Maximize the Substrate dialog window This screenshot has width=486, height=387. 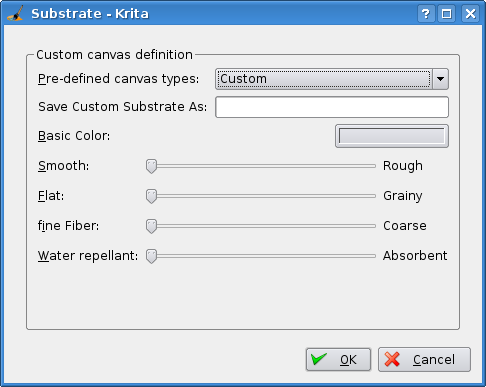(447, 14)
